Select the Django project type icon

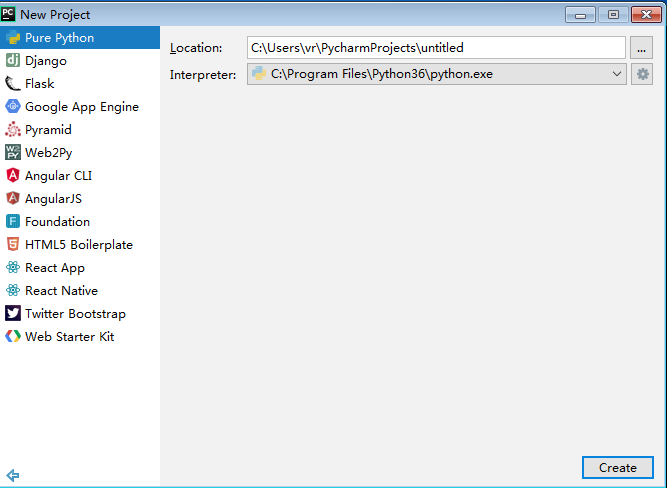pyautogui.click(x=13, y=61)
